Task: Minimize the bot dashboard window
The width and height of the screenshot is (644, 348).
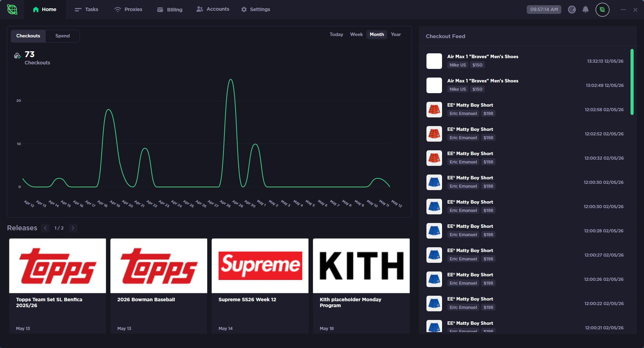Action: pyautogui.click(x=623, y=10)
